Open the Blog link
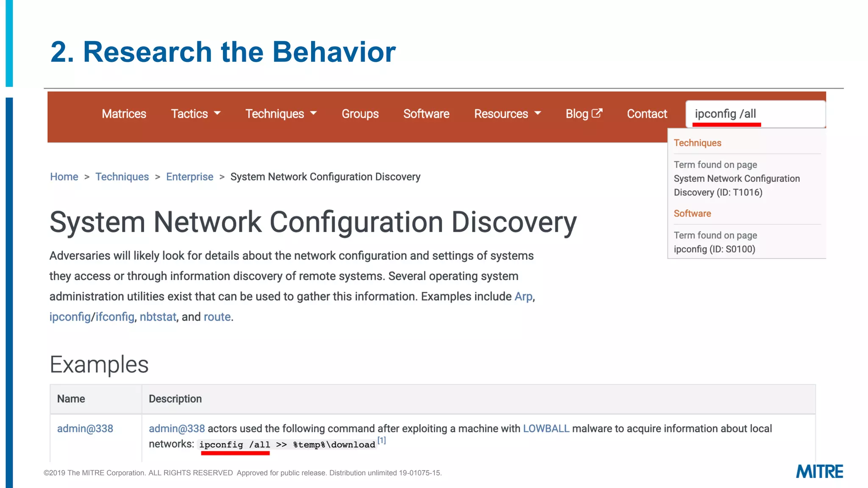The height and width of the screenshot is (488, 868). 577,114
